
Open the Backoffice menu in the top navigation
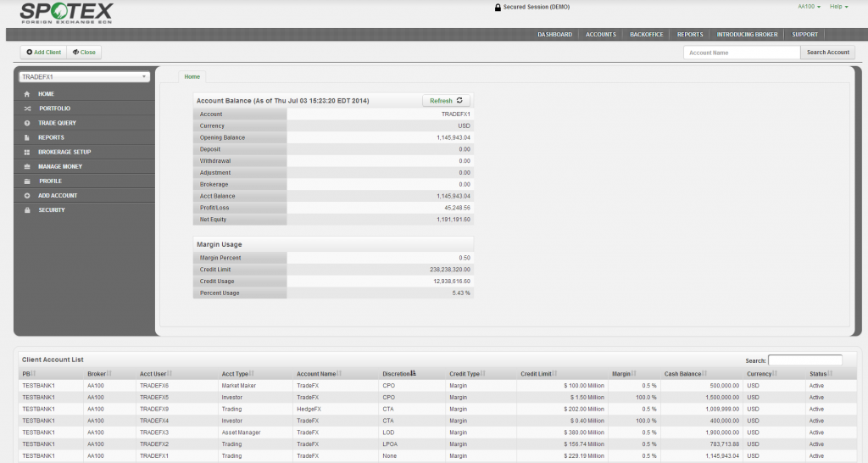[646, 35]
